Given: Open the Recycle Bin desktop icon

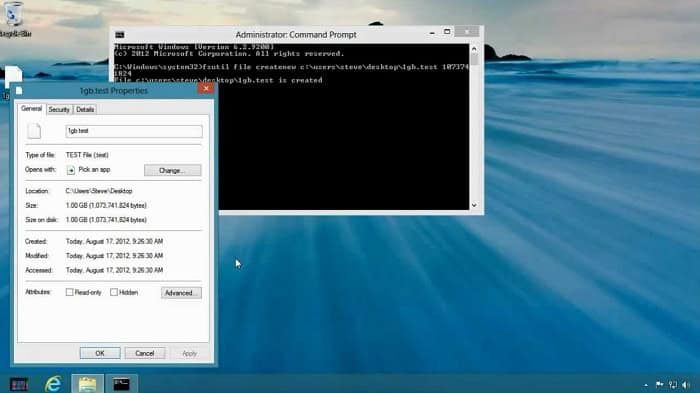Looking at the screenshot, I should pyautogui.click(x=13, y=18).
